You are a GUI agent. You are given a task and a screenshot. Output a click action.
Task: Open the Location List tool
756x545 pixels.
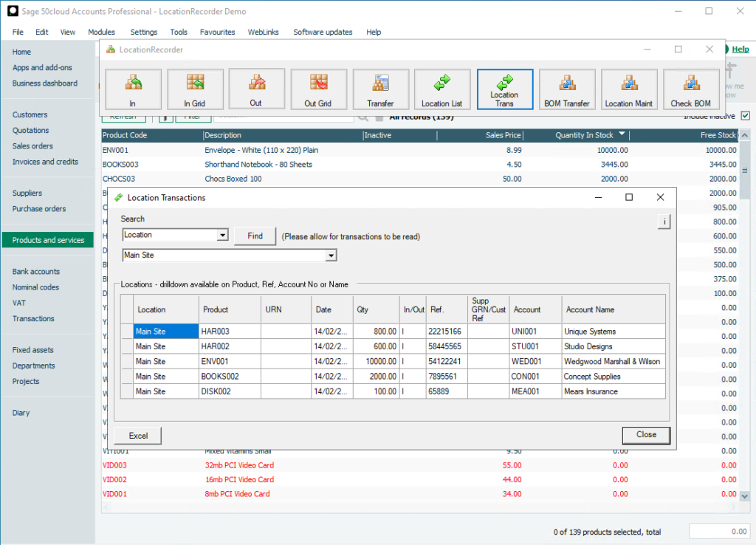[443, 89]
